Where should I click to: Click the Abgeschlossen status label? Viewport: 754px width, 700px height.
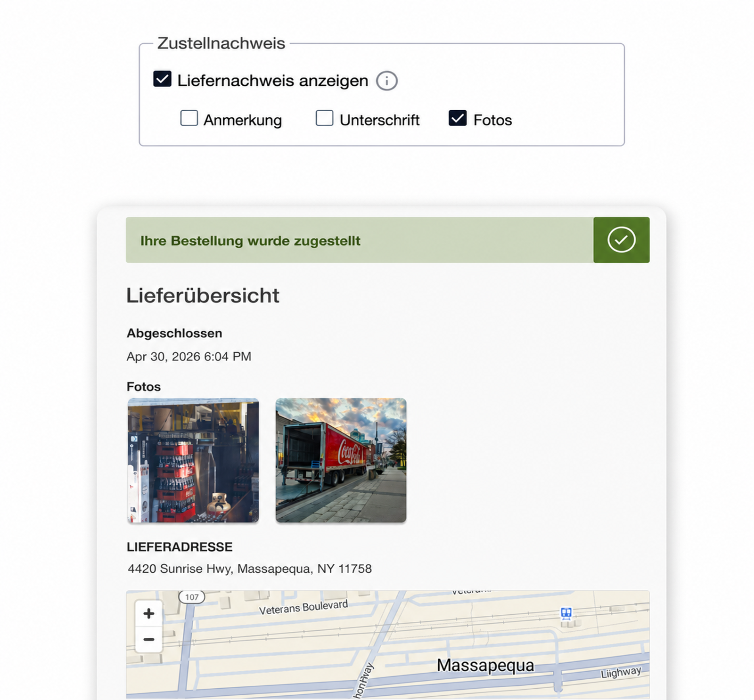tap(174, 333)
